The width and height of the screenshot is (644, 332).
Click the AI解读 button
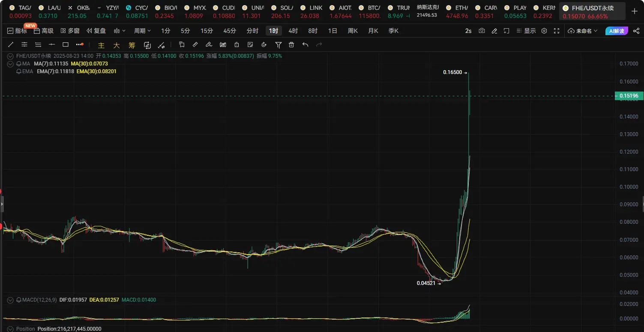[617, 31]
